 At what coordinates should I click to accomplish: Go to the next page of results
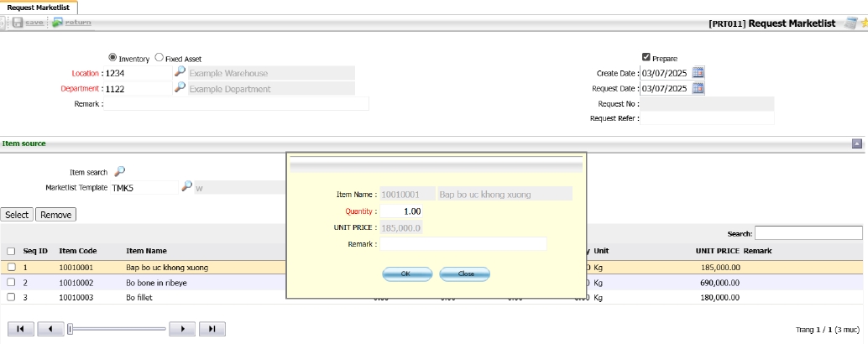(182, 329)
